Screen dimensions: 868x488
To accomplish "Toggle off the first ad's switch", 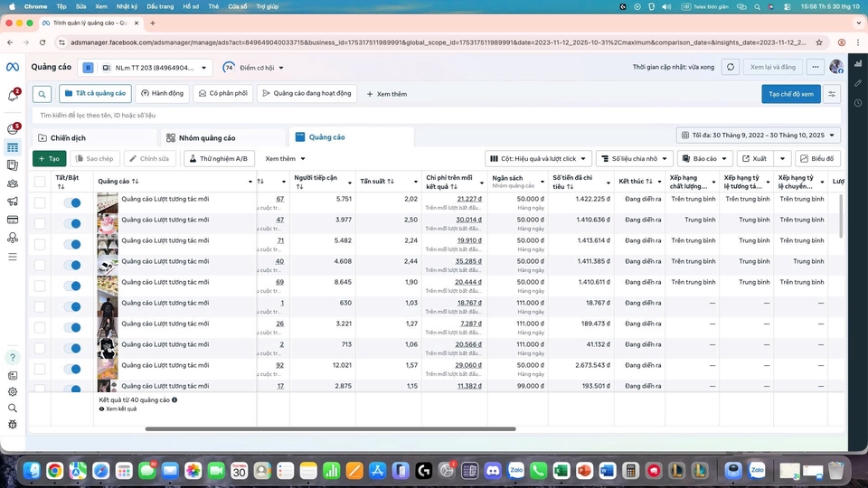I will click(72, 202).
